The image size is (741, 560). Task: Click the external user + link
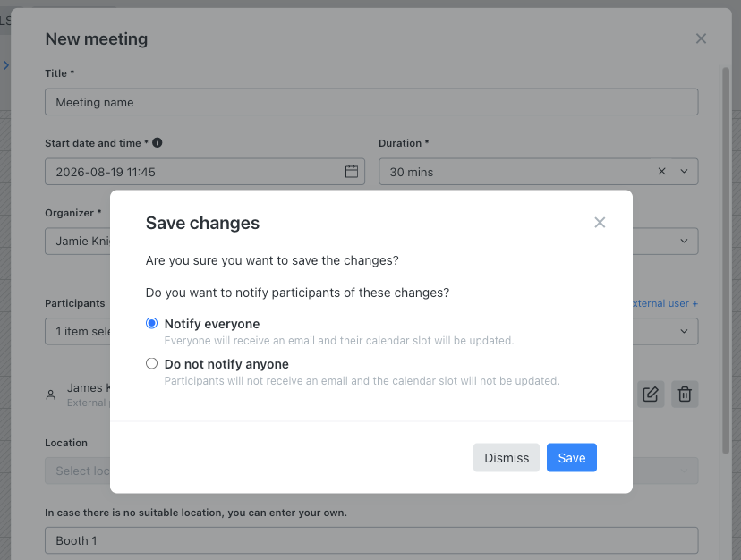point(666,303)
